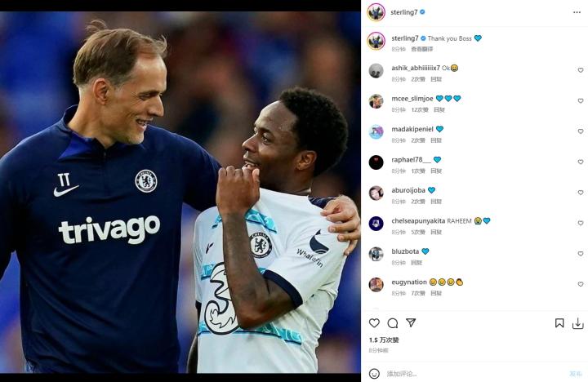Image resolution: width=588 pixels, height=382 pixels.
Task: Open the comment bubble icon
Action: pyautogui.click(x=393, y=322)
